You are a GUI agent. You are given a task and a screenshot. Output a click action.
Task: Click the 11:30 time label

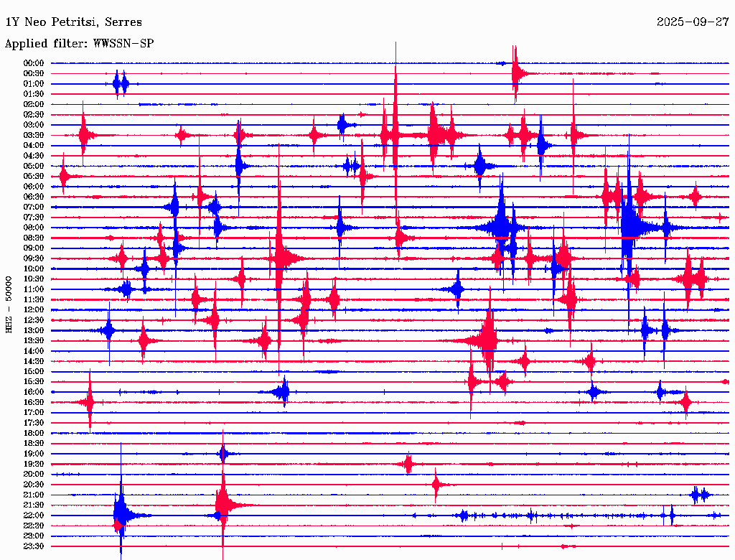coord(34,299)
